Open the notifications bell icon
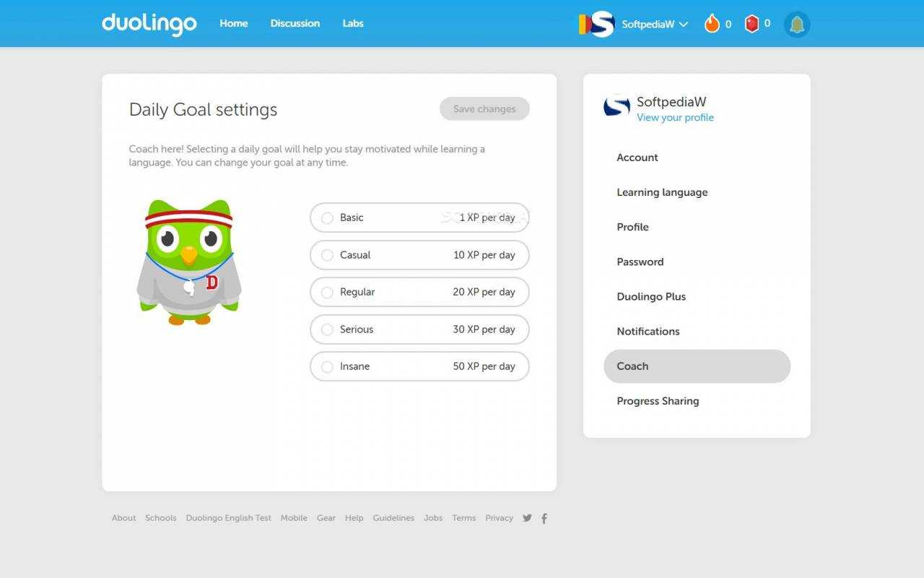924x578 pixels. coord(797,25)
